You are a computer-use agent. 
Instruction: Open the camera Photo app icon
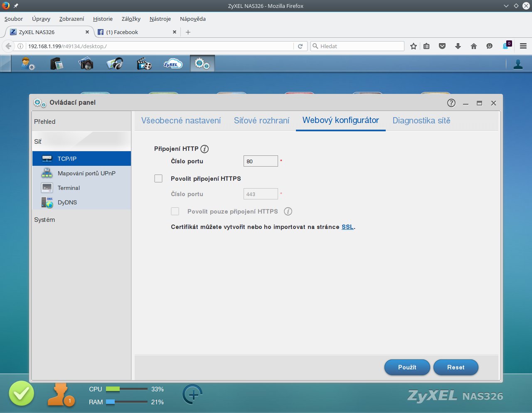[86, 64]
